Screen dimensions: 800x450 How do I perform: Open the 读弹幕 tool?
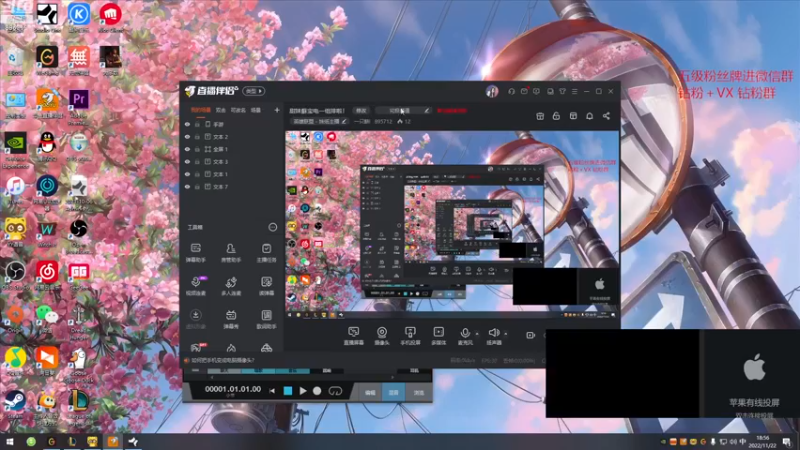coord(266,286)
